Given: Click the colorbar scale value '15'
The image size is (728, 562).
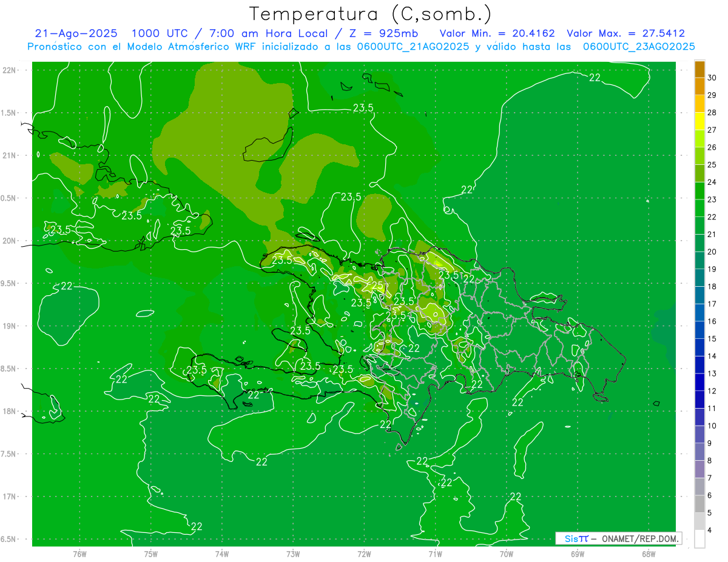Looking at the screenshot, I should [x=712, y=339].
